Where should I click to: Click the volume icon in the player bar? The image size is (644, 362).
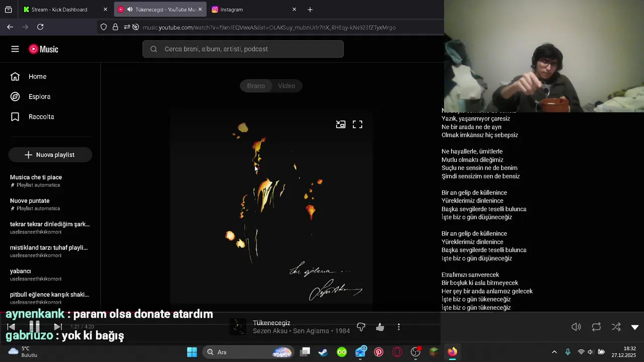576,327
